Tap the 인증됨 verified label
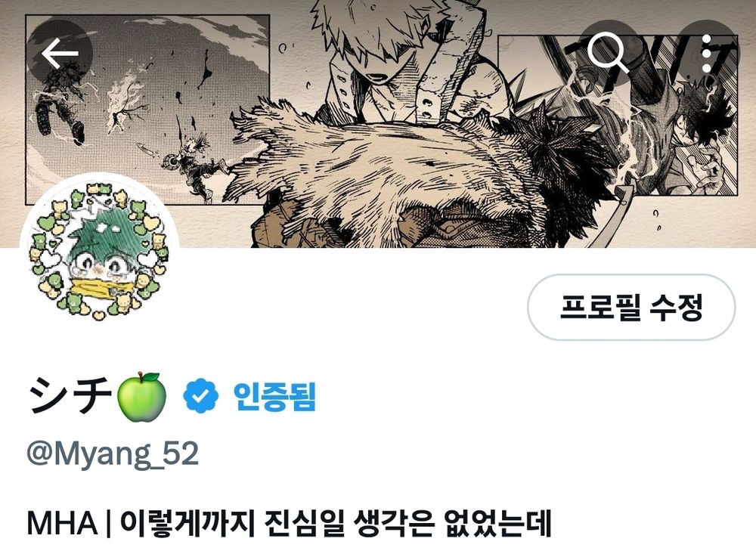Viewport: 756px width, 554px height. [x=274, y=396]
